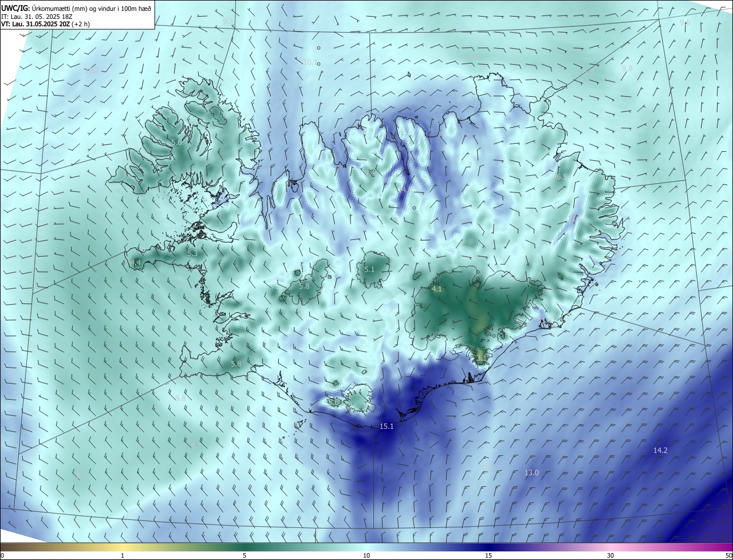Viewport: 733px width, 560px height.
Task: Click the title text 'Úrkomumætti (mm) og vindur í 100m hæð'
Action: click(x=91, y=8)
